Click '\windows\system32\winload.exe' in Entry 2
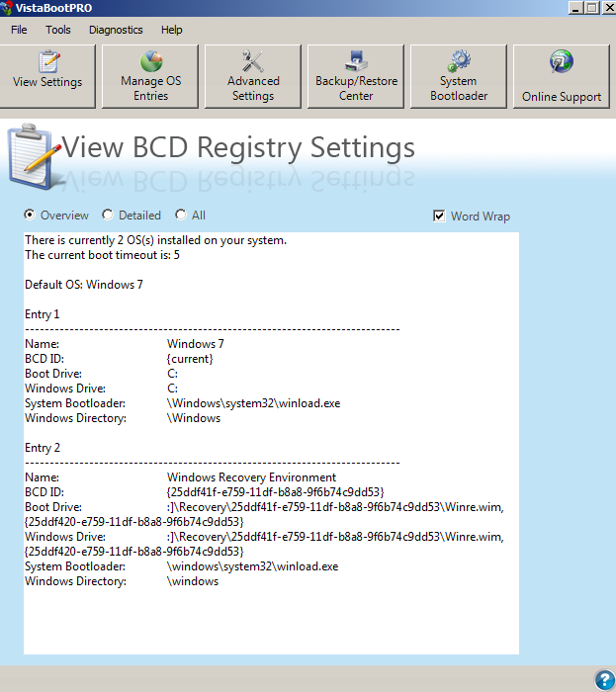This screenshot has width=616, height=692. pos(253,566)
